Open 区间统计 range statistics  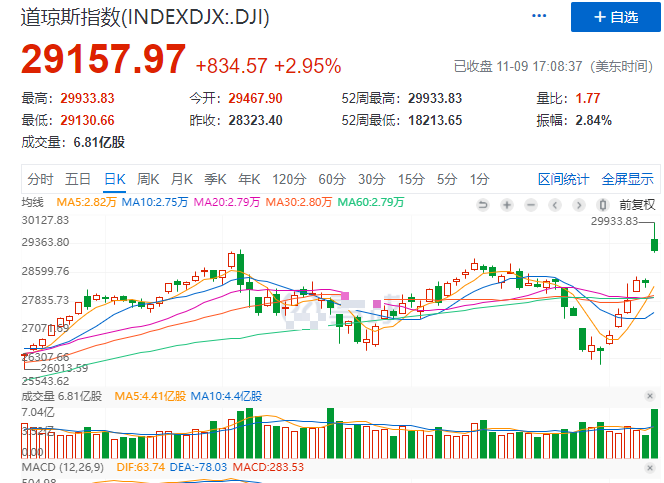pos(563,179)
